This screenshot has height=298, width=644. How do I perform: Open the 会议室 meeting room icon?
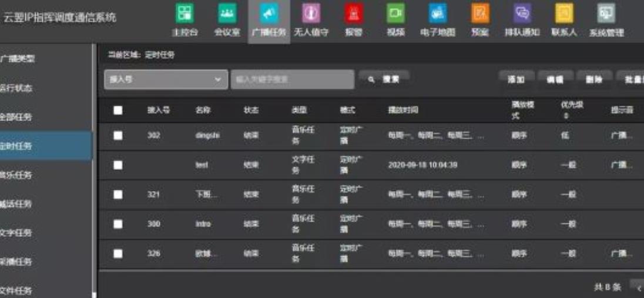tap(227, 14)
